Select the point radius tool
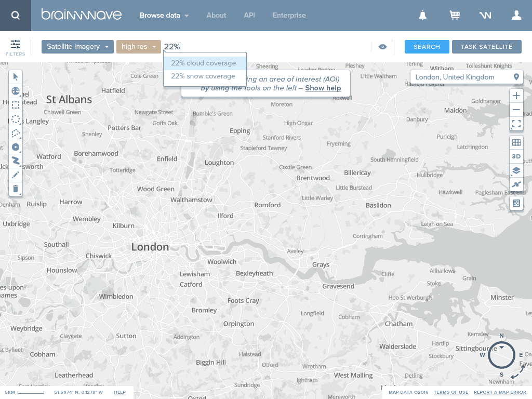This screenshot has width=532, height=399. click(16, 147)
